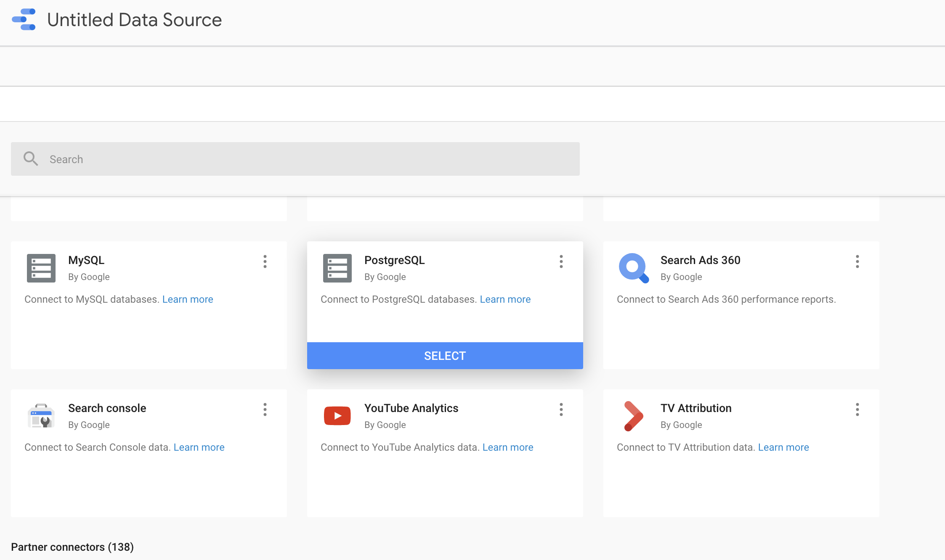
Task: Follow TV Attribution Learn more link
Action: (x=783, y=447)
